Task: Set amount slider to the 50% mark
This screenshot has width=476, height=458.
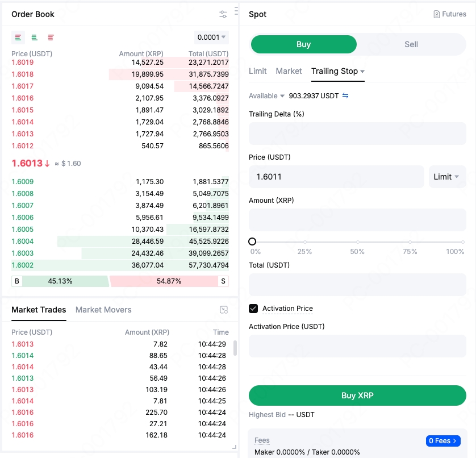Action: pyautogui.click(x=357, y=242)
